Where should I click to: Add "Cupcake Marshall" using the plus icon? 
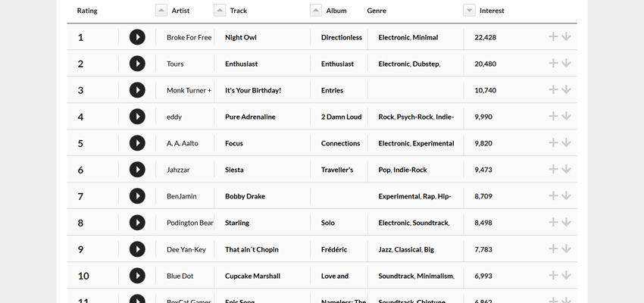553,275
